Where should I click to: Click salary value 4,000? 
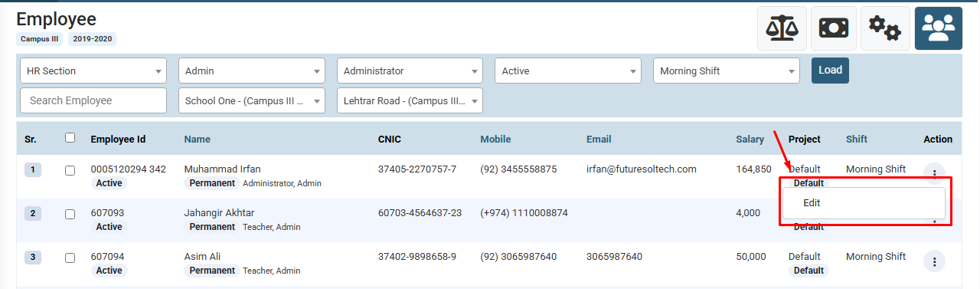coord(748,212)
